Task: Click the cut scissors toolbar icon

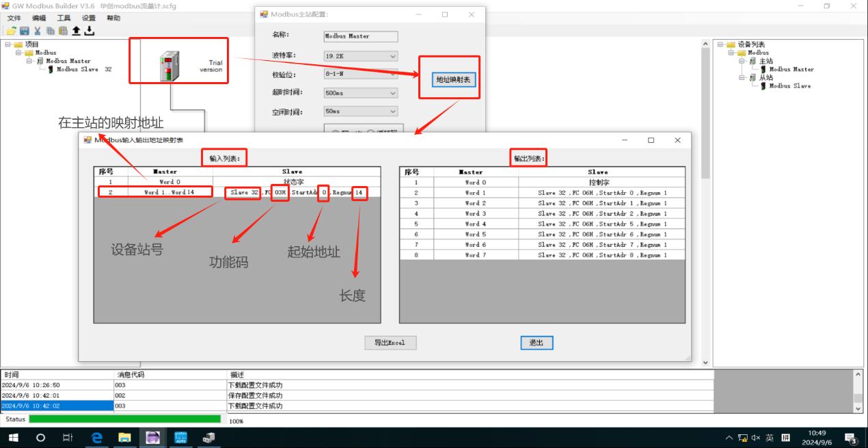Action: tap(38, 31)
